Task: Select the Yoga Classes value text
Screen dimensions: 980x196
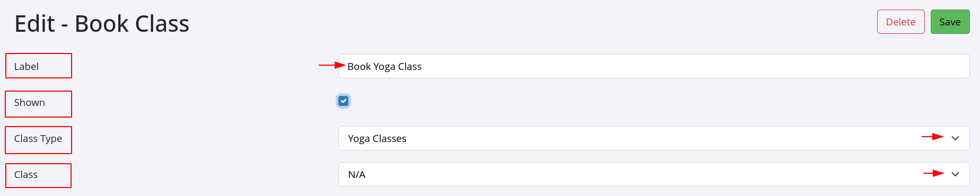Action: point(377,138)
